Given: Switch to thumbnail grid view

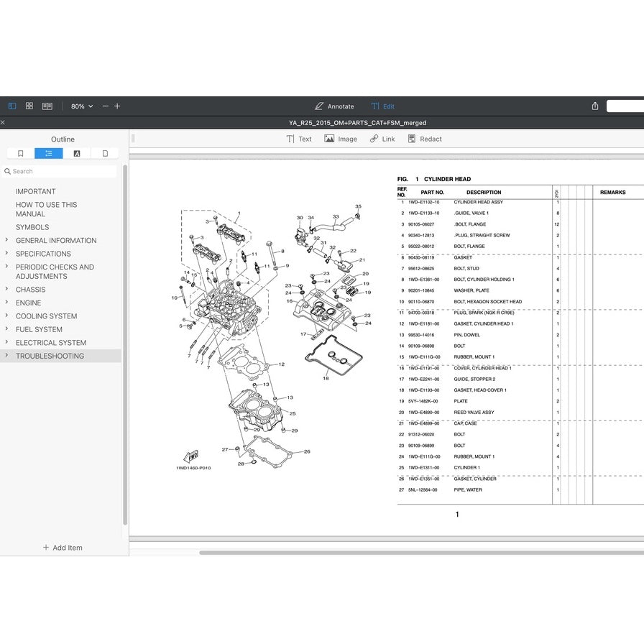Looking at the screenshot, I should pyautogui.click(x=29, y=106).
